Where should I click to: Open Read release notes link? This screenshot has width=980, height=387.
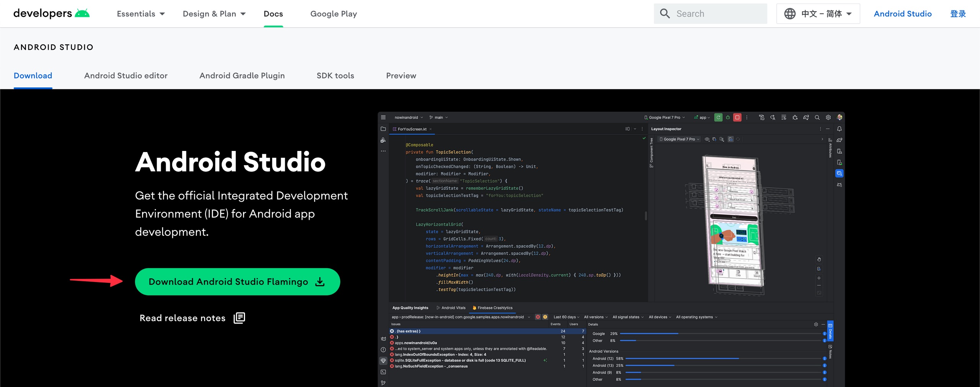point(192,318)
